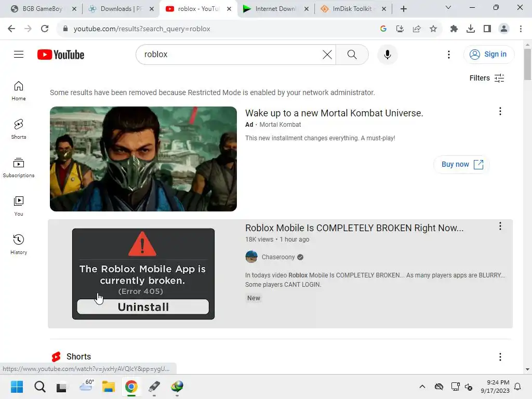Visit the Chaseroony channel name
Screen dimensions: 532x399
[x=278, y=257]
